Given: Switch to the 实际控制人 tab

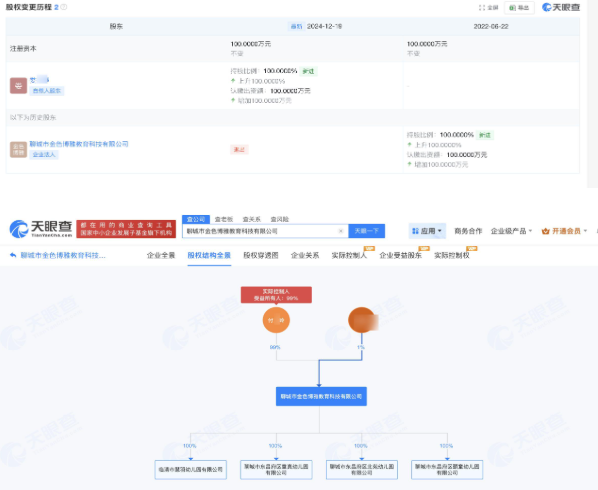Looking at the screenshot, I should [x=349, y=255].
